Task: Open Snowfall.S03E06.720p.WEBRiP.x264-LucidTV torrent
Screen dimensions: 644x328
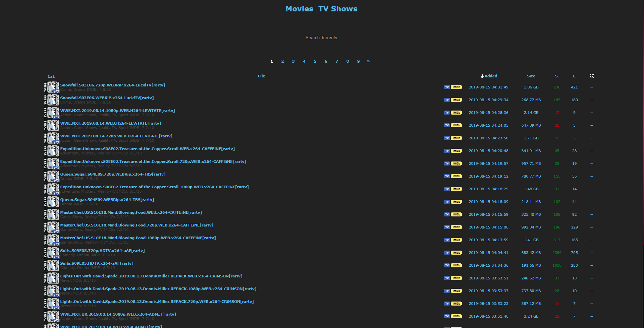Action: click(113, 85)
